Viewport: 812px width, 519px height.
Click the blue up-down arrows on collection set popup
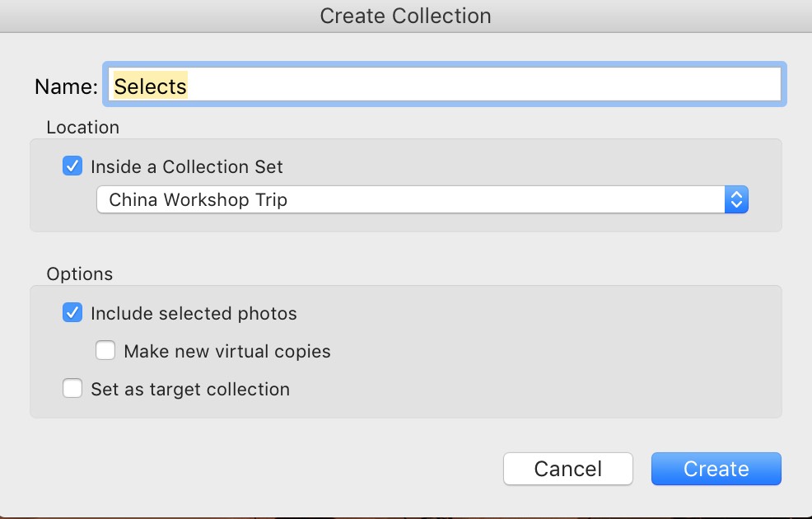click(736, 199)
